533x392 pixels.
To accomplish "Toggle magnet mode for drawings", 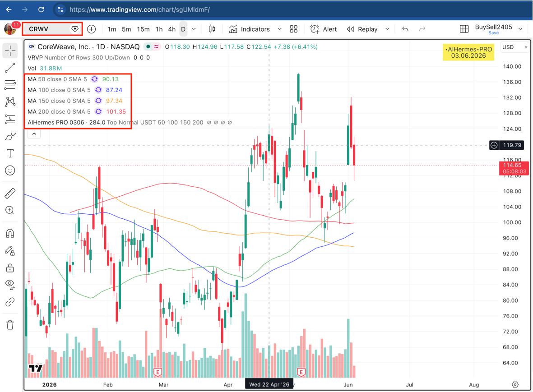I will click(x=10, y=233).
